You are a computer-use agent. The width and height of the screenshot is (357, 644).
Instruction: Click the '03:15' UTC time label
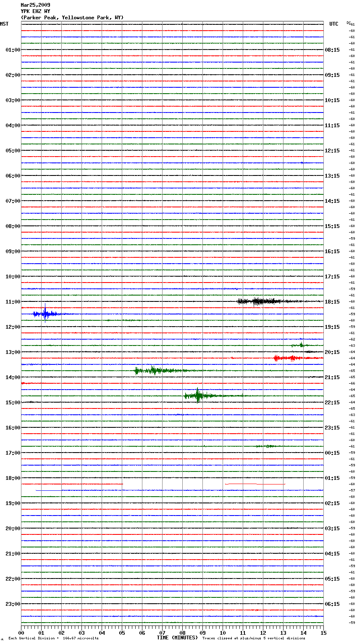tap(332, 529)
